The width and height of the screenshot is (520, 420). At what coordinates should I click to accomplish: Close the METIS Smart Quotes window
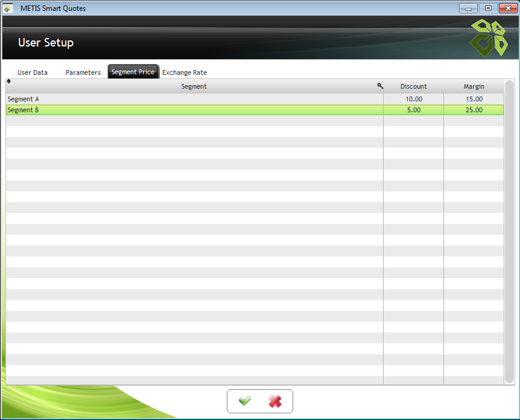508,8
